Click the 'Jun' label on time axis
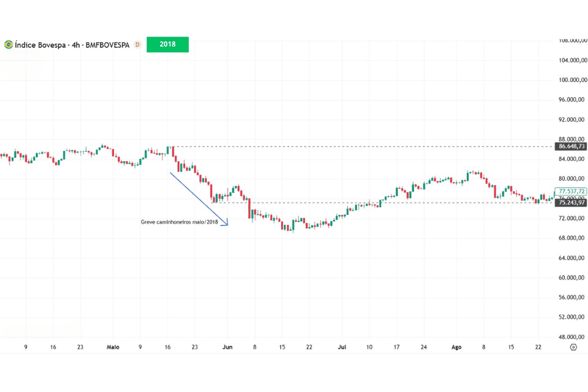The width and height of the screenshot is (588, 392). click(x=228, y=347)
